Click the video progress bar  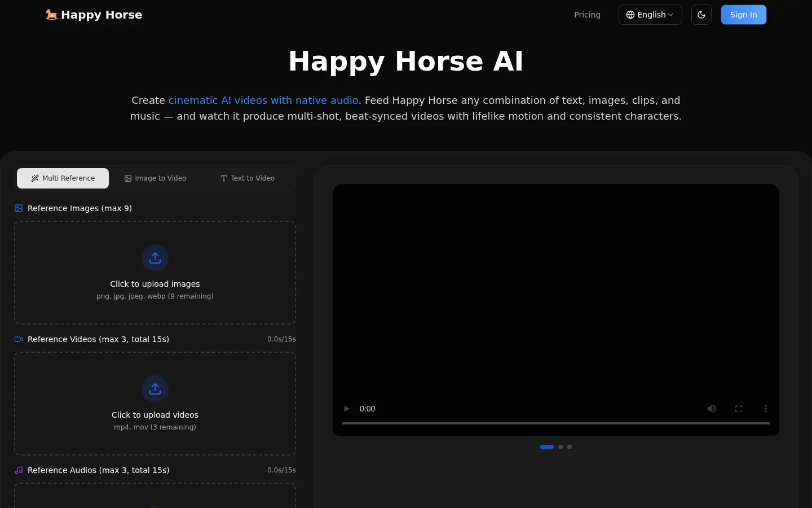[x=556, y=423]
